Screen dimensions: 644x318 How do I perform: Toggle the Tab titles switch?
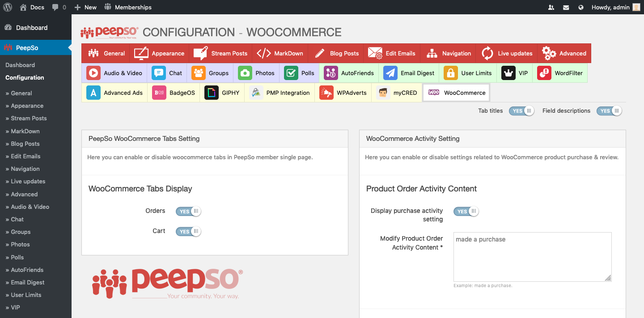521,111
